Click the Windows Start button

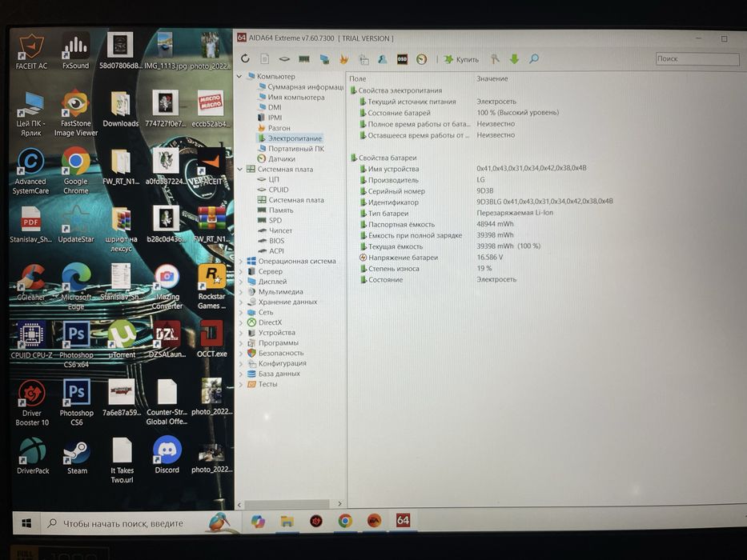(x=26, y=523)
